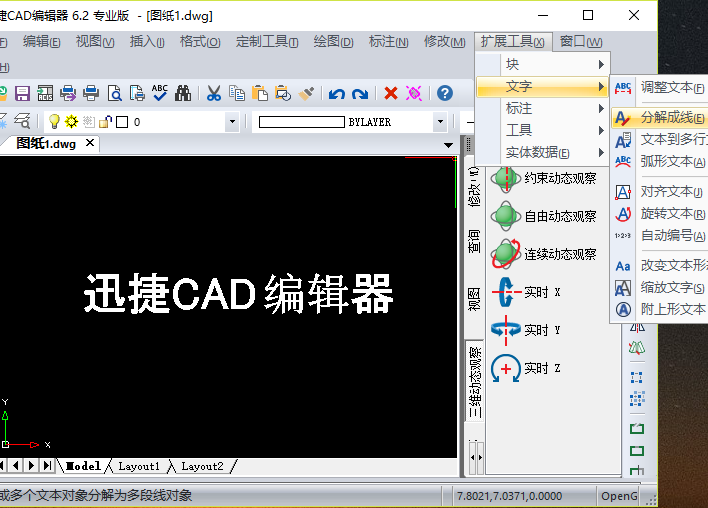This screenshot has width=708, height=508.
Task: Open the BYLAYER linetype dropdown arrow
Action: point(440,121)
